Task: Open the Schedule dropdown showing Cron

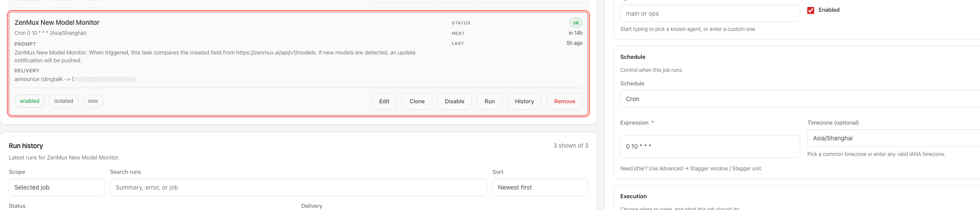Action: (798, 99)
